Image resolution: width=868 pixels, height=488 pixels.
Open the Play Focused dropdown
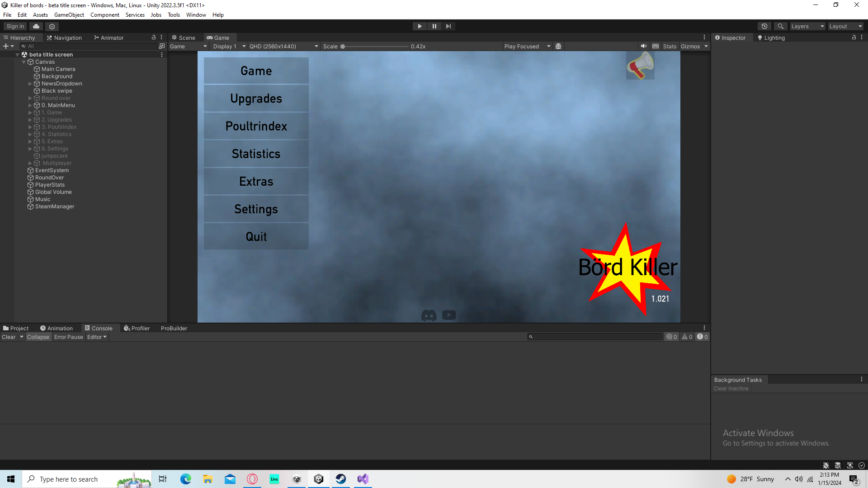[x=527, y=46]
